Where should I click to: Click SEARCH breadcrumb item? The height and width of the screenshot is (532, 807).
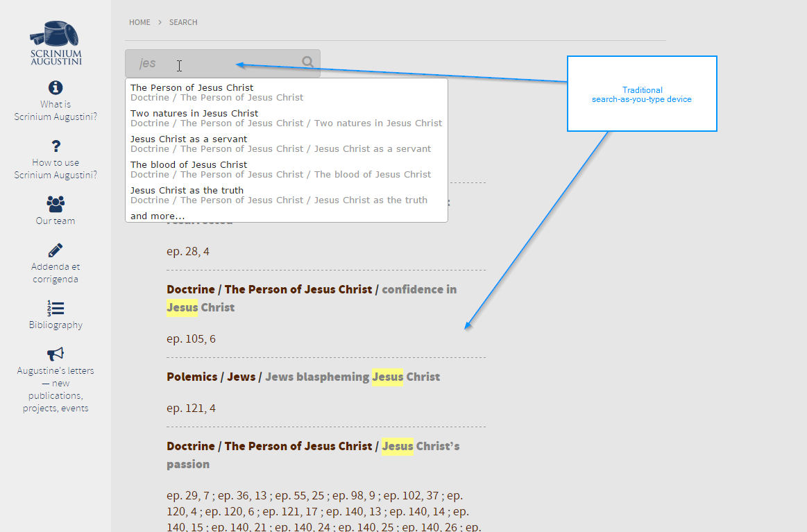[x=183, y=22]
